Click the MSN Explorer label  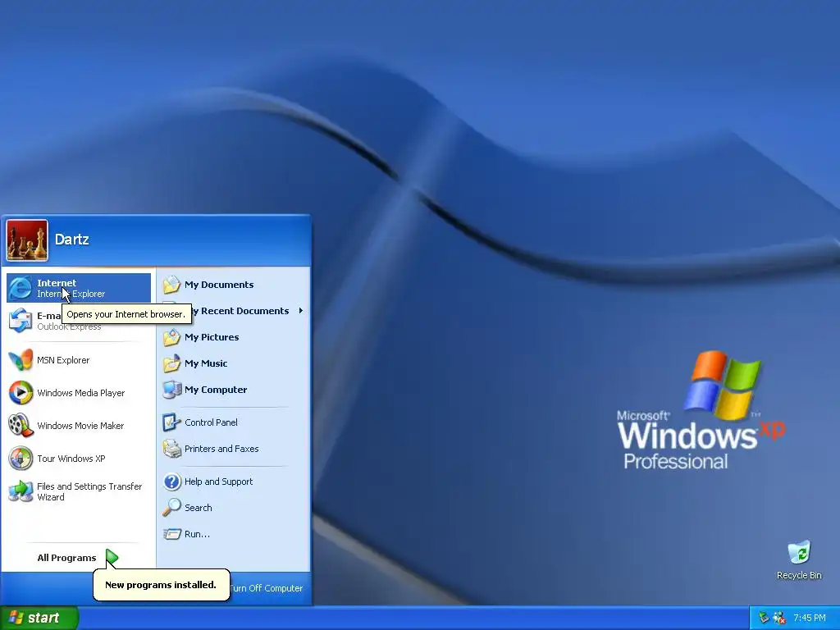coord(63,360)
